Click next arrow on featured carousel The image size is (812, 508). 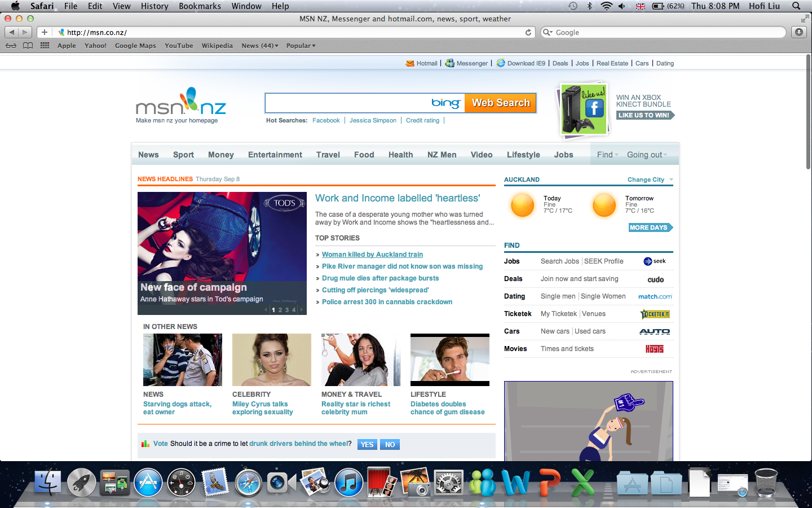coord(302,310)
